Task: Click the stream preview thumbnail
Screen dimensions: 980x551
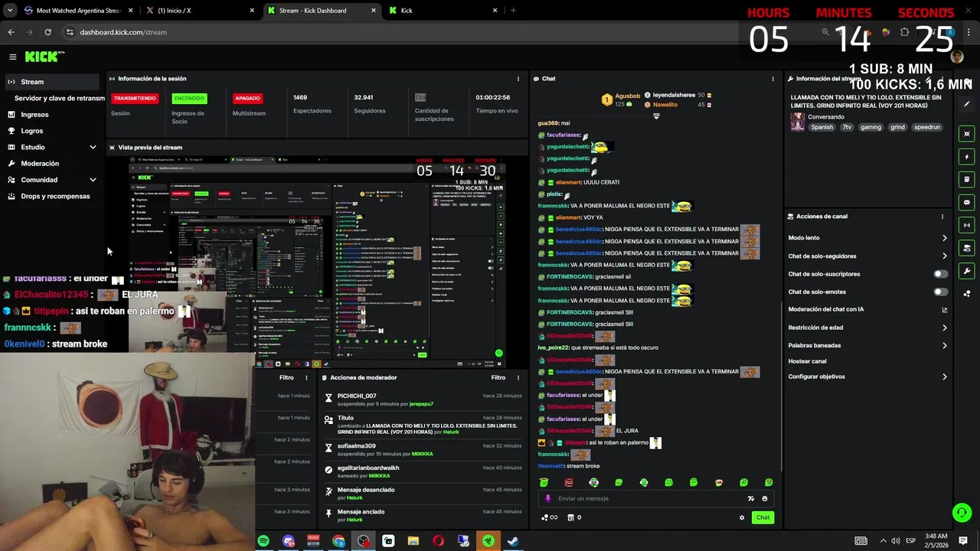Action: pos(317,261)
